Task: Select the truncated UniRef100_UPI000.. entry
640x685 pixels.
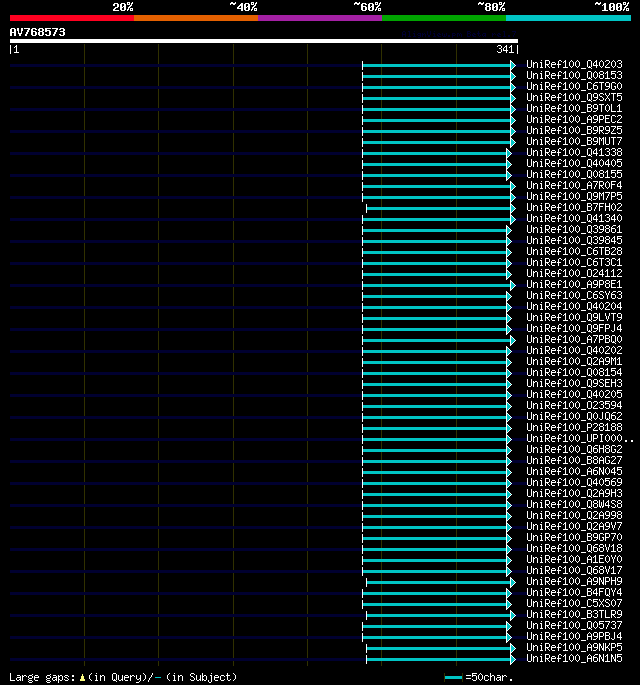Action: pyautogui.click(x=580, y=439)
